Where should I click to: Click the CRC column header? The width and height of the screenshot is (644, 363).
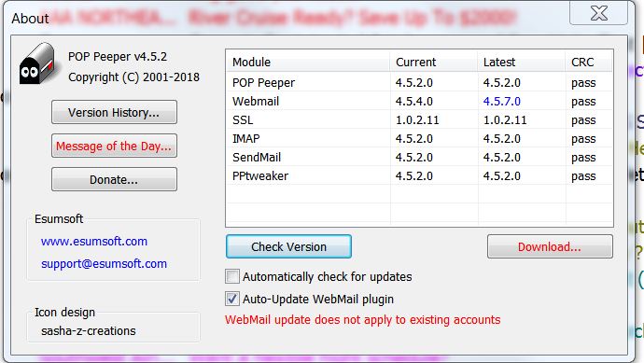589,62
